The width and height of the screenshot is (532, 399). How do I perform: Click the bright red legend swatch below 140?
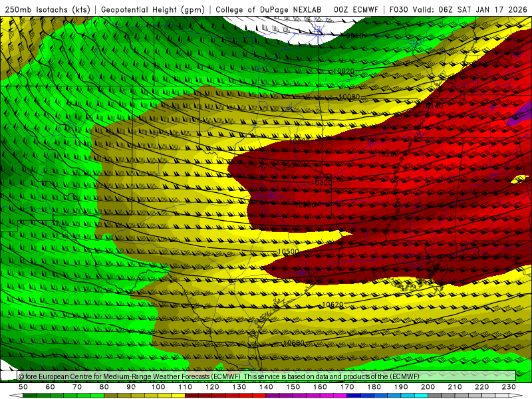[x=259, y=396]
